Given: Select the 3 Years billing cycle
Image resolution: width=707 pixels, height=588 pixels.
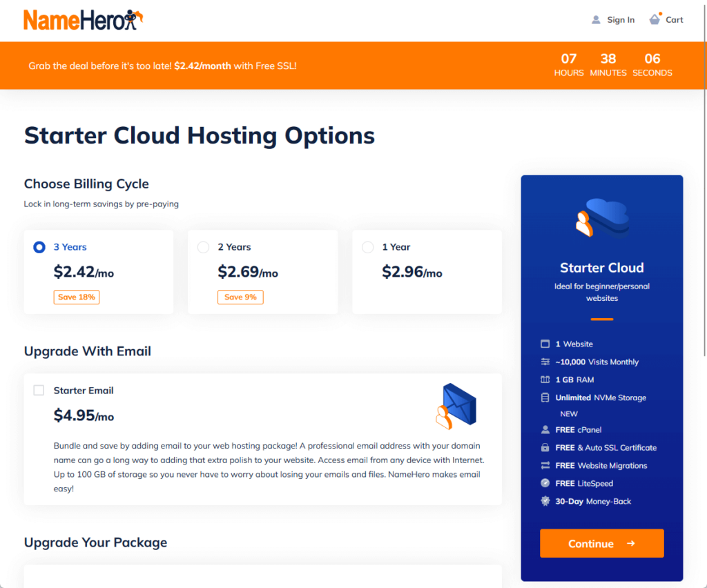Looking at the screenshot, I should pos(39,247).
